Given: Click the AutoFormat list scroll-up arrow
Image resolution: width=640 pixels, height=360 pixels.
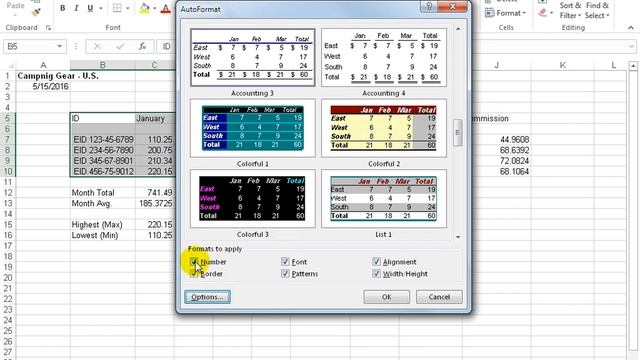Looking at the screenshot, I should point(458,29).
